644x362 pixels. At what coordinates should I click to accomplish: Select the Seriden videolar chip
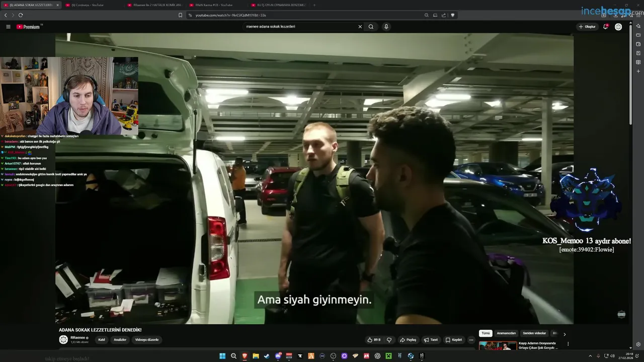(534, 333)
